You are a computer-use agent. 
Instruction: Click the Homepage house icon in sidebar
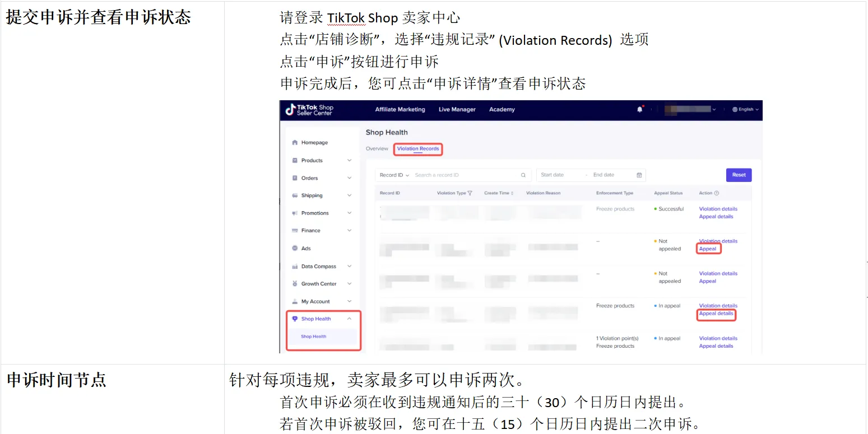point(295,143)
